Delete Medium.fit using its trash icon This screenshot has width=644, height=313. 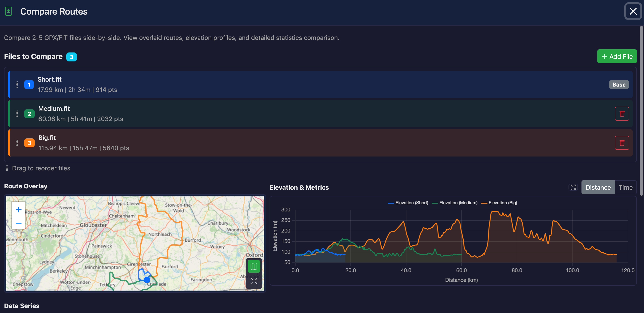[x=622, y=114]
